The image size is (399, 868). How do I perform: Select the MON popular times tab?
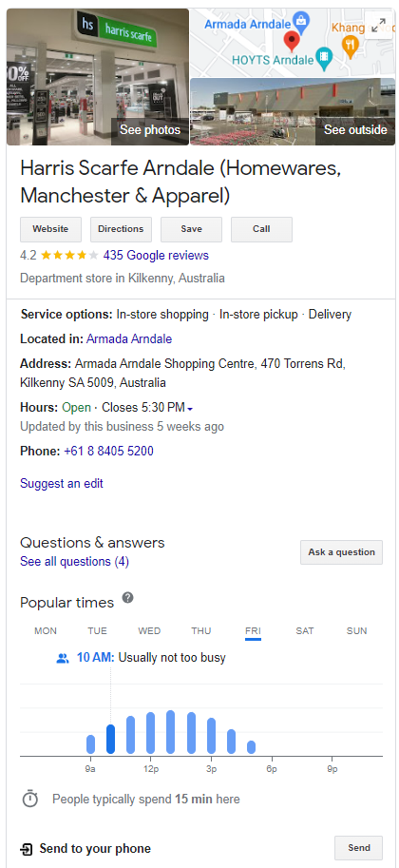(x=46, y=630)
